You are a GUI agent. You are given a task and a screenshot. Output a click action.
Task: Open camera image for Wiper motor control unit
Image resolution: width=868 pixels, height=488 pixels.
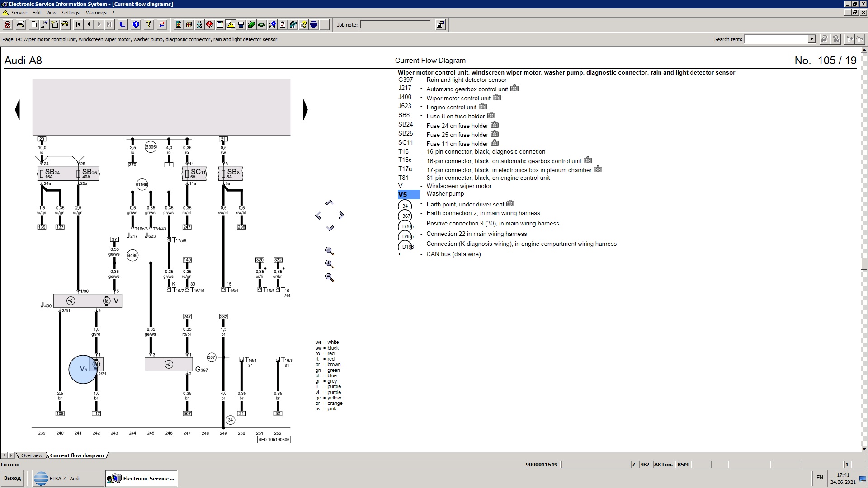coord(497,98)
